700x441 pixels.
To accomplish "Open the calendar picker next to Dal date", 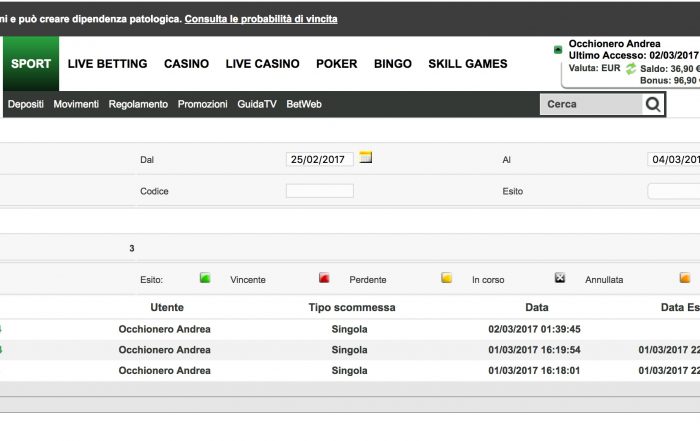I will click(x=366, y=158).
